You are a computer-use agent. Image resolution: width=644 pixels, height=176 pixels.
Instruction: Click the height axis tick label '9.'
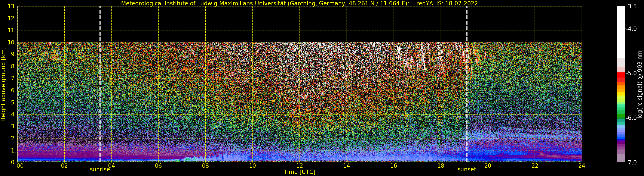coord(13,54)
